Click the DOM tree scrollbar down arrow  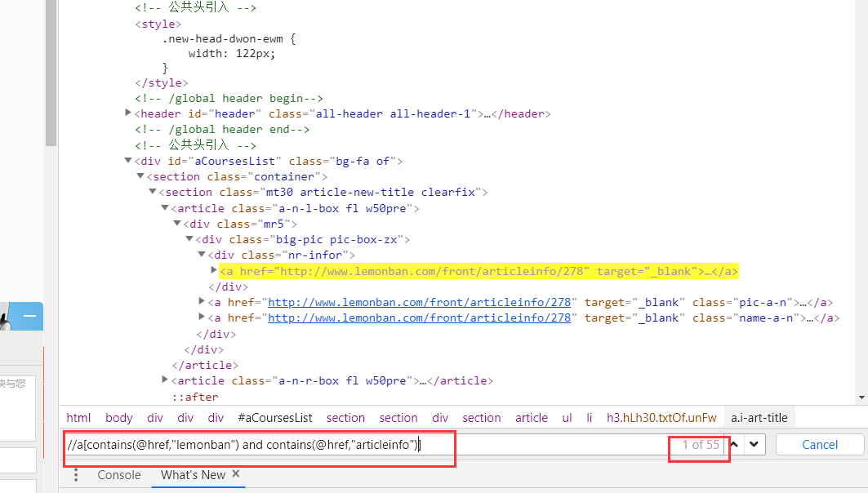861,398
